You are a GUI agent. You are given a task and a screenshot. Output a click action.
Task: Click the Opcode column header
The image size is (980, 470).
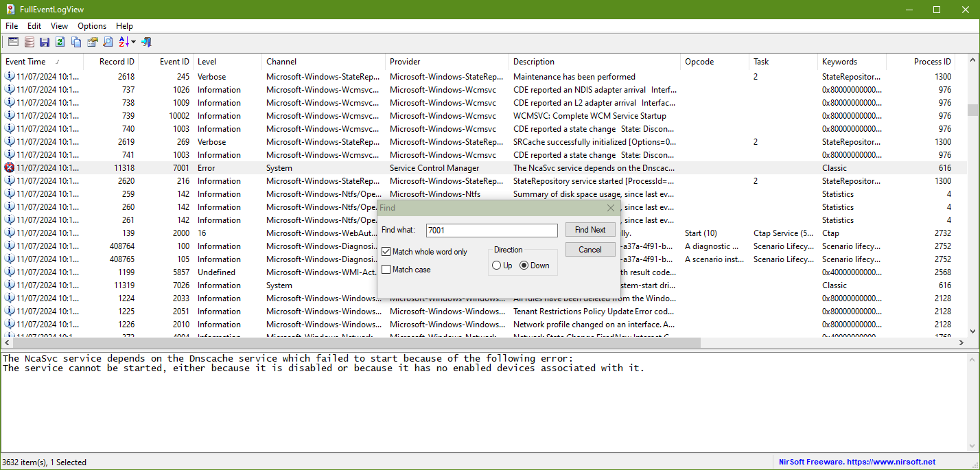pos(714,62)
